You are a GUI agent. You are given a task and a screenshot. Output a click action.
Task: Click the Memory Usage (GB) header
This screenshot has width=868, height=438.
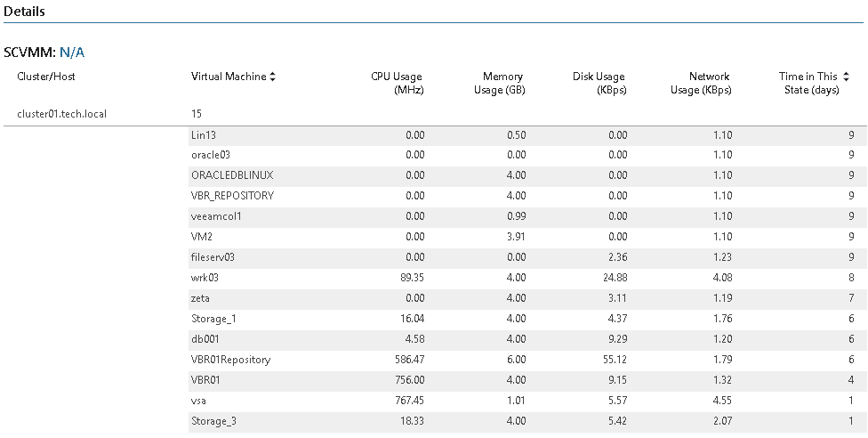(499, 83)
